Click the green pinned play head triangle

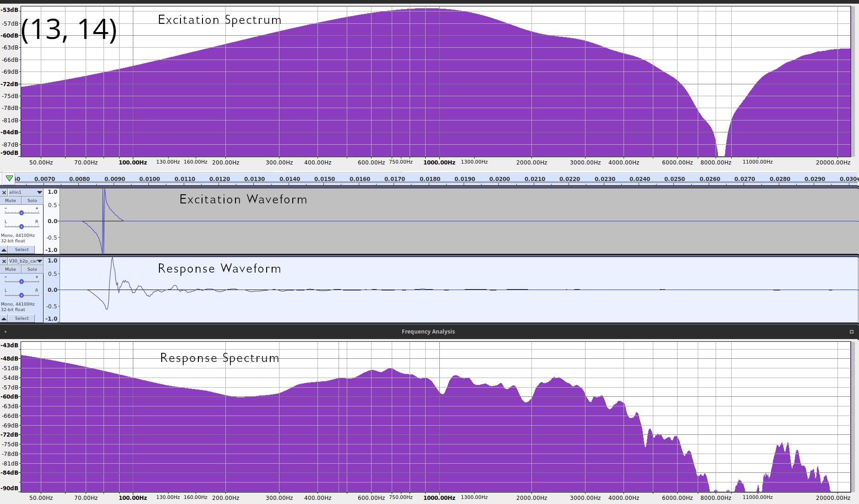point(9,178)
